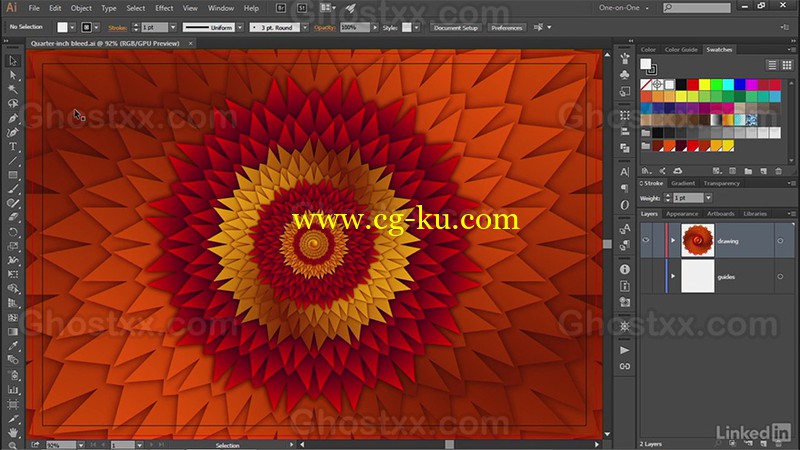Open the Actions panel play icon
The height and width of the screenshot is (450, 800).
click(x=625, y=350)
